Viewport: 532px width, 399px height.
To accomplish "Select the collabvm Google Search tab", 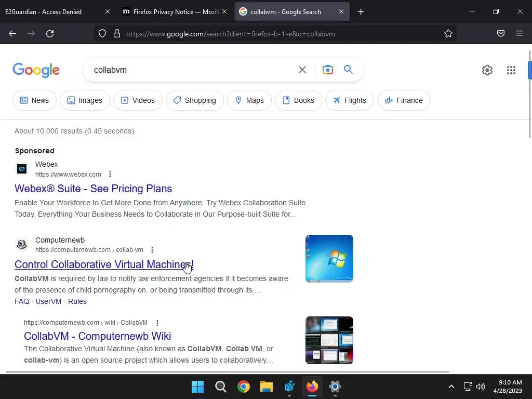I will 292,11.
